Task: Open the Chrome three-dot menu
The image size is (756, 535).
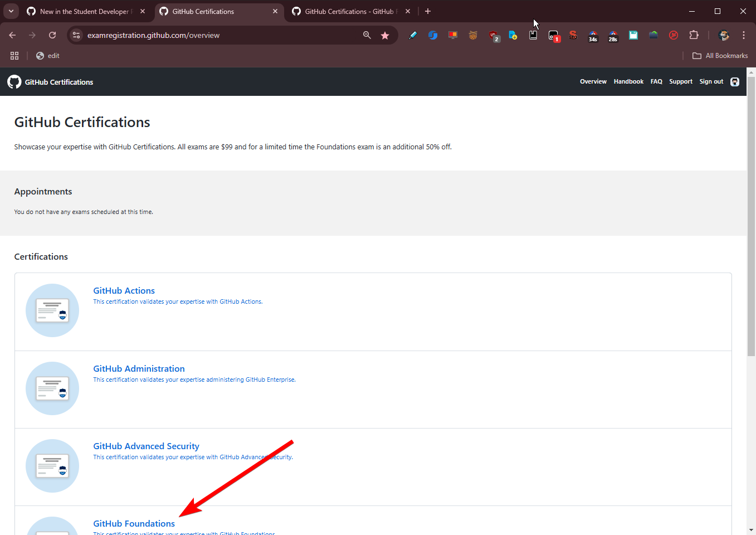Action: coord(744,35)
